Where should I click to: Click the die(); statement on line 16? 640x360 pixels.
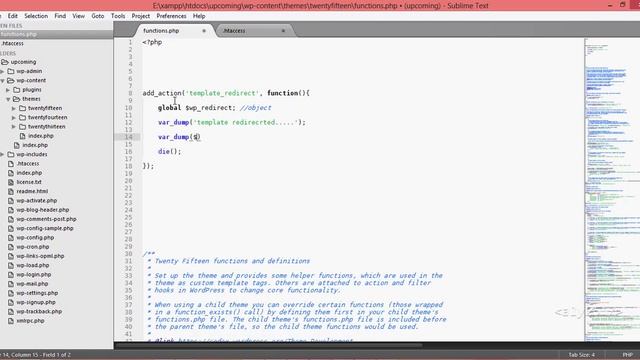pos(169,151)
